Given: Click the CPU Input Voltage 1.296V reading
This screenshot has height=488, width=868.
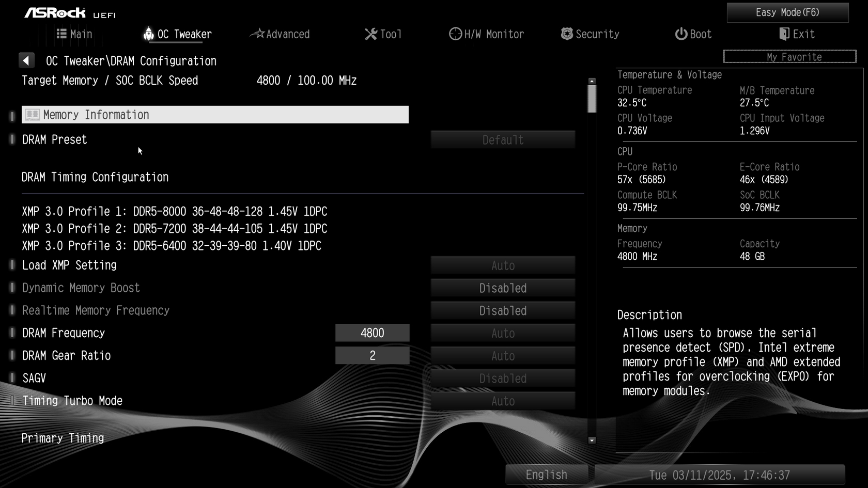Looking at the screenshot, I should [x=754, y=131].
